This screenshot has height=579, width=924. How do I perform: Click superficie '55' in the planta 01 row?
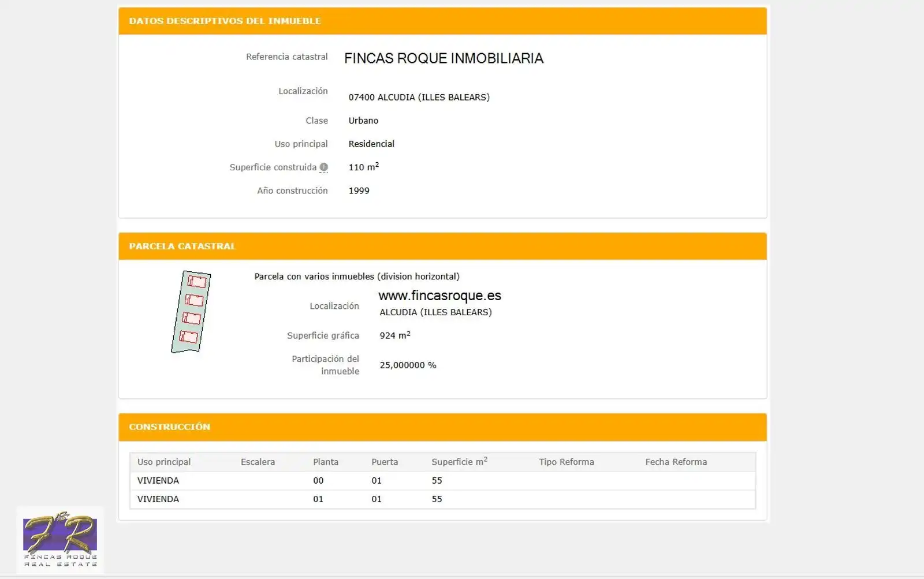pyautogui.click(x=437, y=499)
